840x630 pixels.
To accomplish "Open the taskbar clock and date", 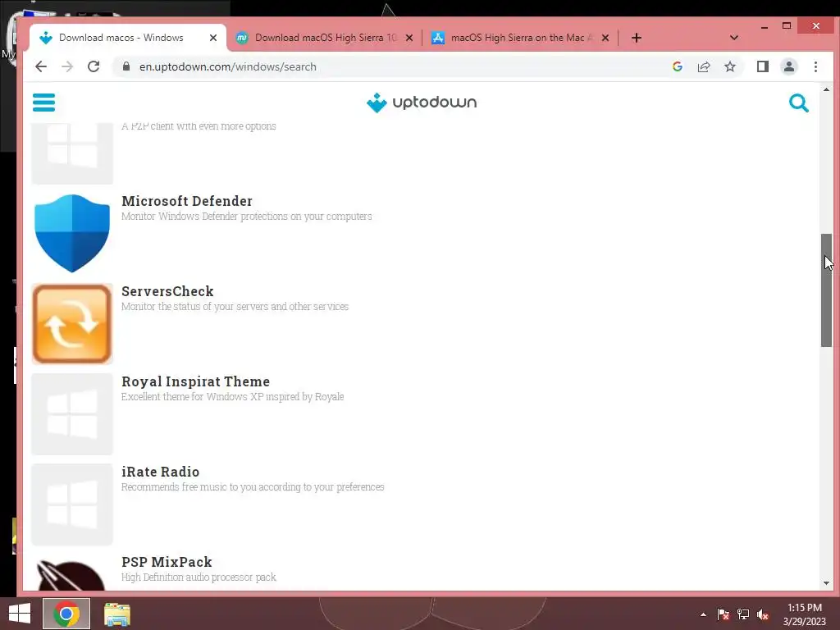I will click(x=804, y=614).
